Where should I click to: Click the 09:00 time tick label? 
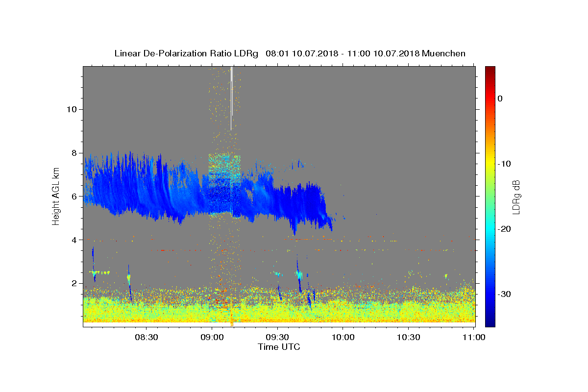[x=212, y=337]
